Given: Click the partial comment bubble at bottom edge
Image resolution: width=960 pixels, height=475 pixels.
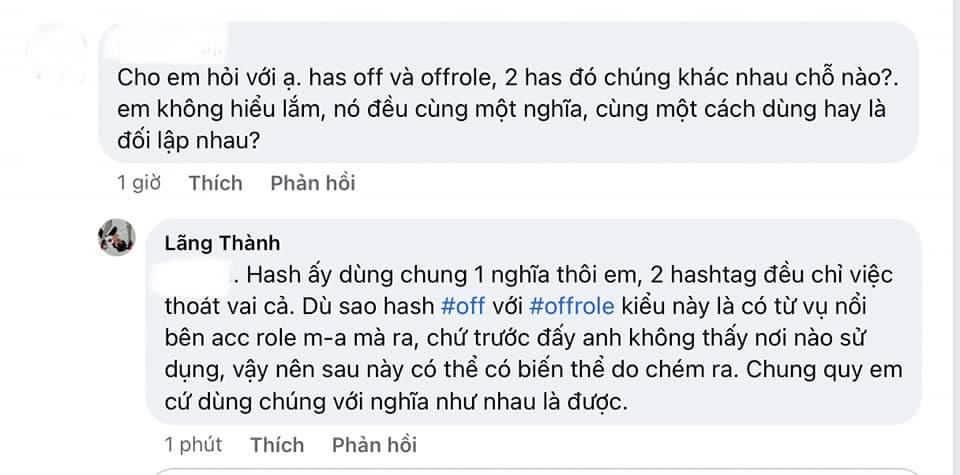Looking at the screenshot, I should 540,469.
